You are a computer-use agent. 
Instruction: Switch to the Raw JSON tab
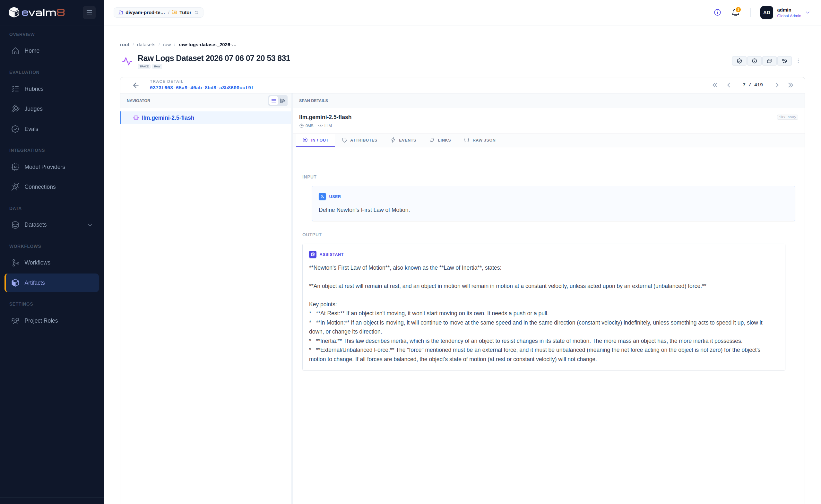(x=480, y=140)
